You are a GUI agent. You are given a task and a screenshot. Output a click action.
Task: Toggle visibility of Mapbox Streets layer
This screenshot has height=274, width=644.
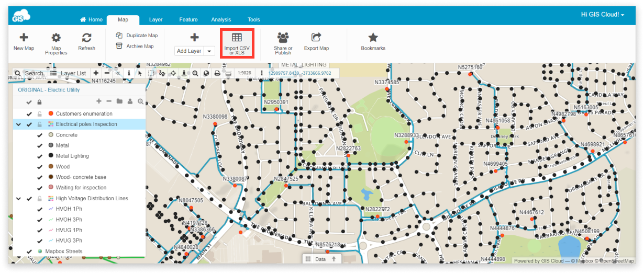click(29, 252)
